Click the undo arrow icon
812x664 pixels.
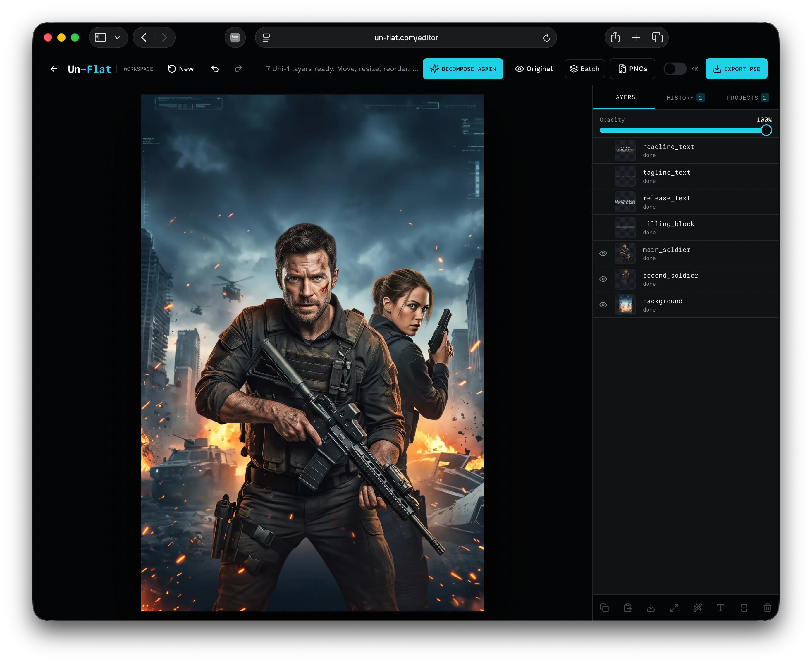coord(215,69)
